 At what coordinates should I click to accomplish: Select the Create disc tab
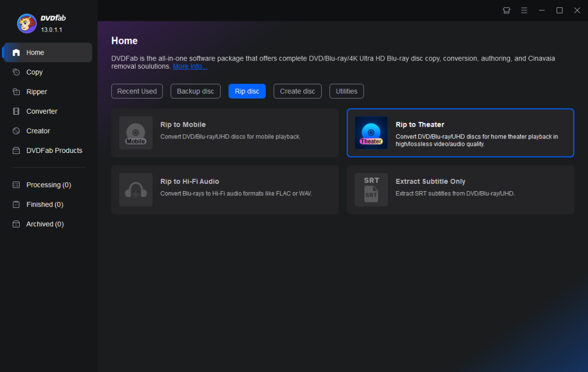pos(297,91)
